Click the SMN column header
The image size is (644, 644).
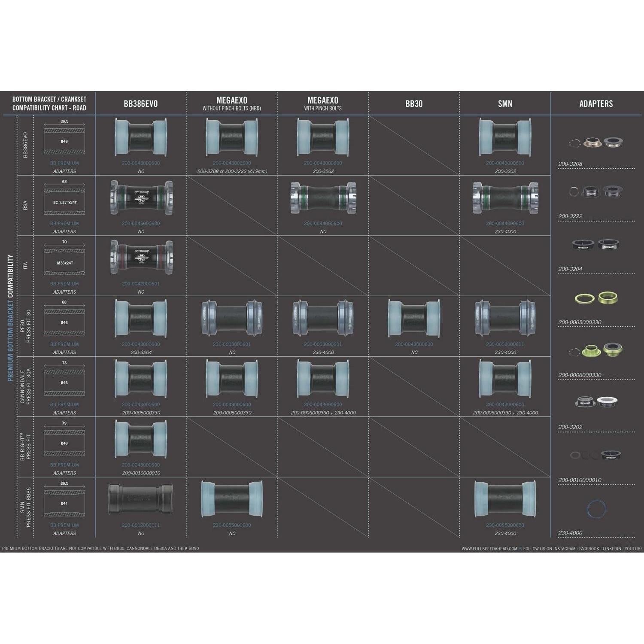(x=505, y=104)
